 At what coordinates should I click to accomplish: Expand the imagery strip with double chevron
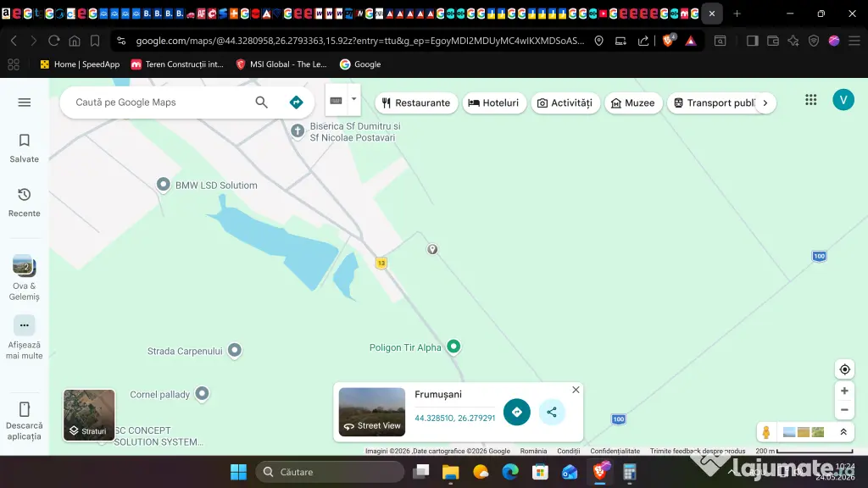tap(843, 432)
